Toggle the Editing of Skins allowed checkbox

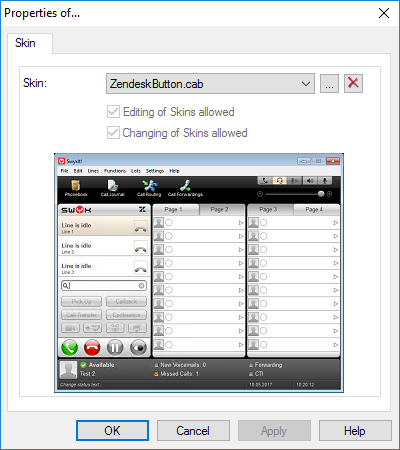113,112
